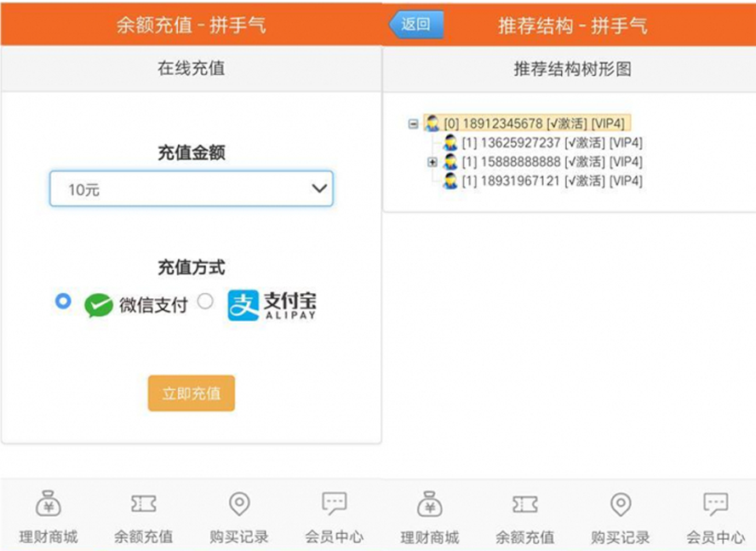Image resolution: width=756 pixels, height=551 pixels.
Task: Click the blue Alipay logo
Action: [243, 306]
